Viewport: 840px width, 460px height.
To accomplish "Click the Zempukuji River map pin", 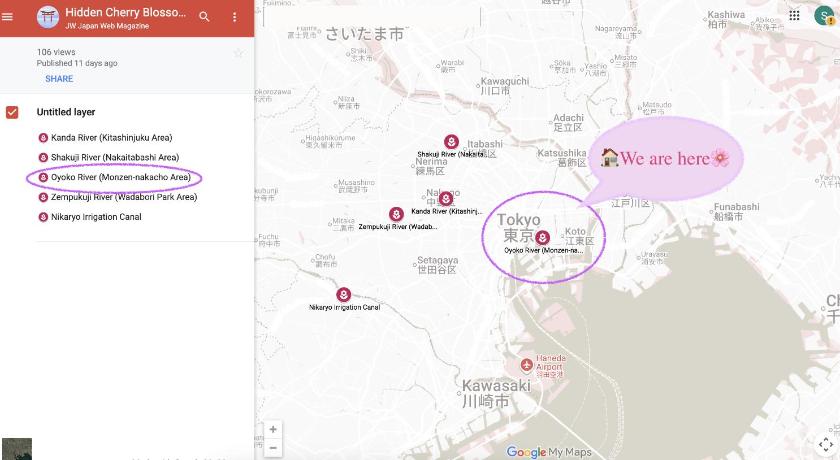I will 396,214.
